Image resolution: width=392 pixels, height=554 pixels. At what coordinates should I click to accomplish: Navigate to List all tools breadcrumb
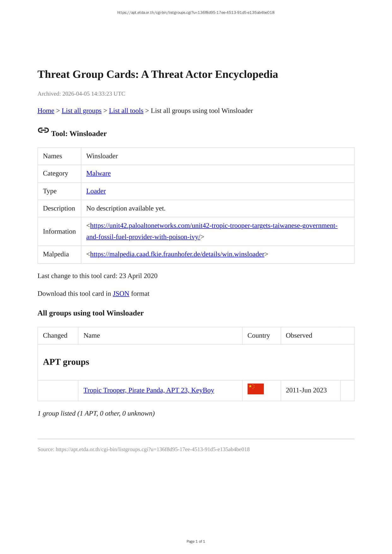pos(126,111)
